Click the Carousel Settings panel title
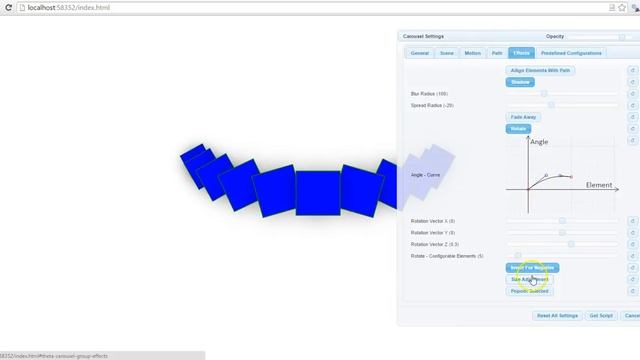 pyautogui.click(x=423, y=36)
